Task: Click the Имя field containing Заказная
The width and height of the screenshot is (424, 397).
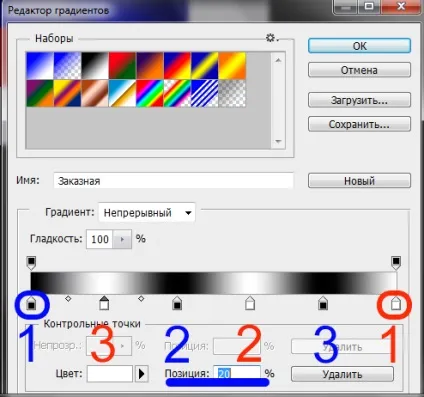Action: tap(173, 181)
